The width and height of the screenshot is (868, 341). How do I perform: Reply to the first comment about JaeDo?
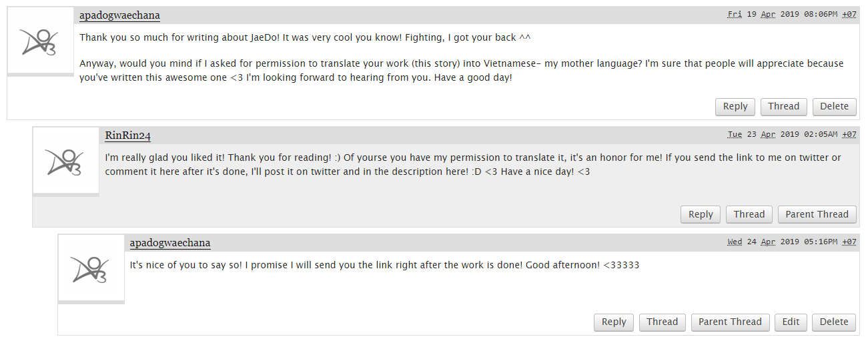pyautogui.click(x=735, y=106)
